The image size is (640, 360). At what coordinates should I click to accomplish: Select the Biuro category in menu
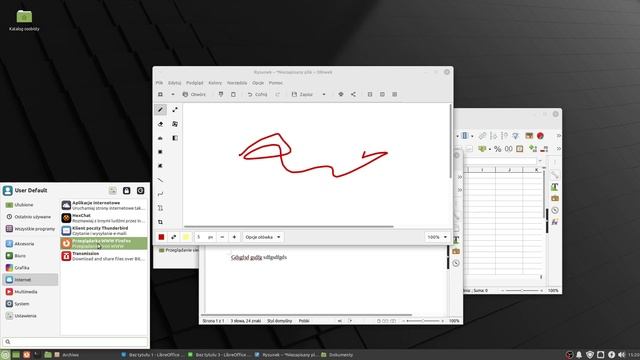(x=30, y=256)
